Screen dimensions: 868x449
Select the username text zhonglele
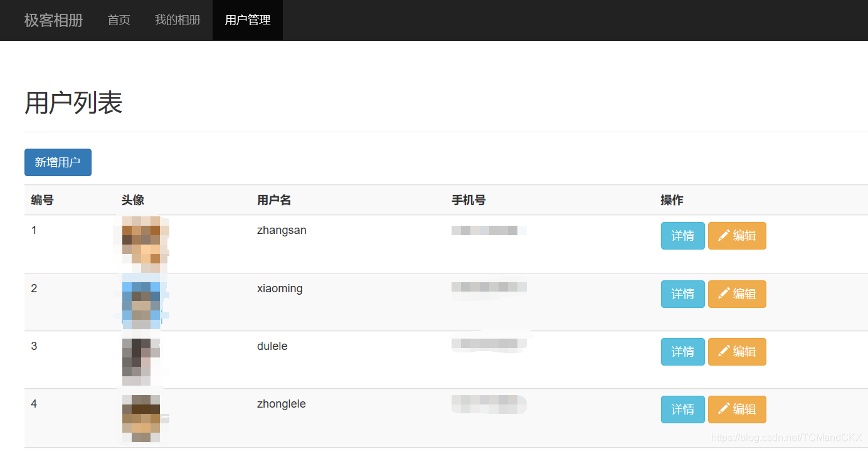[x=282, y=404]
